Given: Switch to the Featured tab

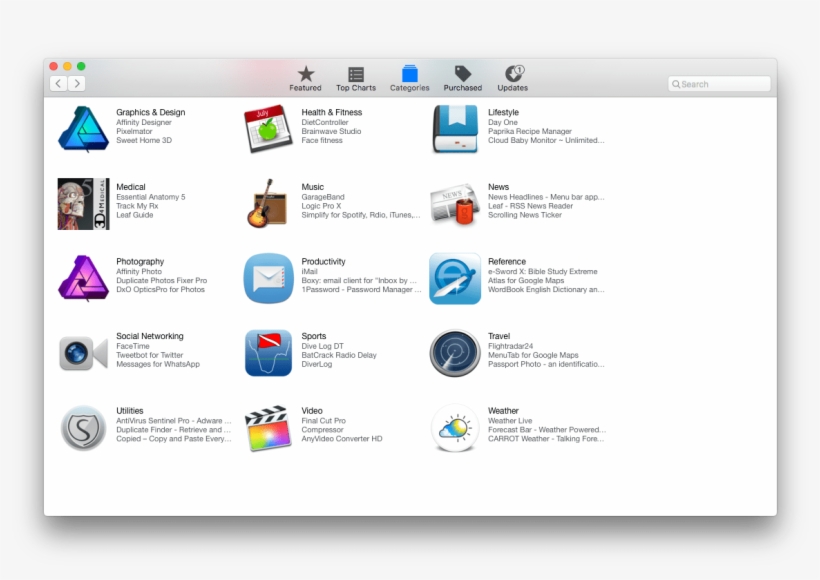Looking at the screenshot, I should click(306, 78).
